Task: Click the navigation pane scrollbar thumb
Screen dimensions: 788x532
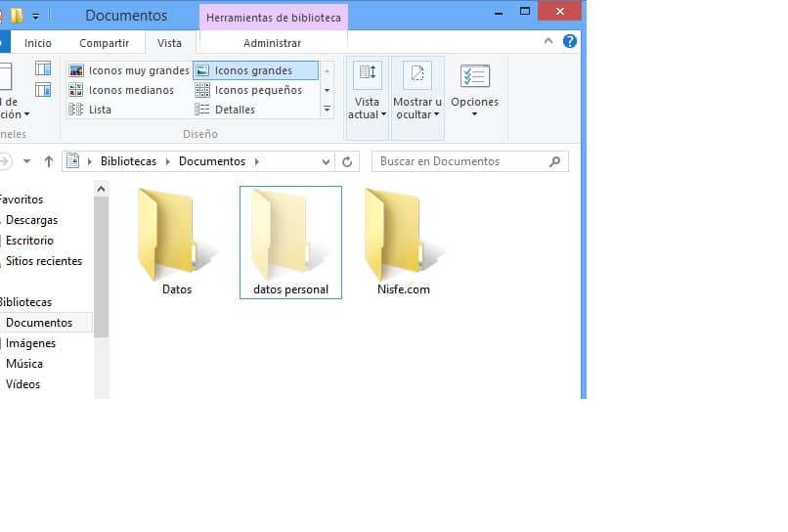Action: tap(101, 267)
